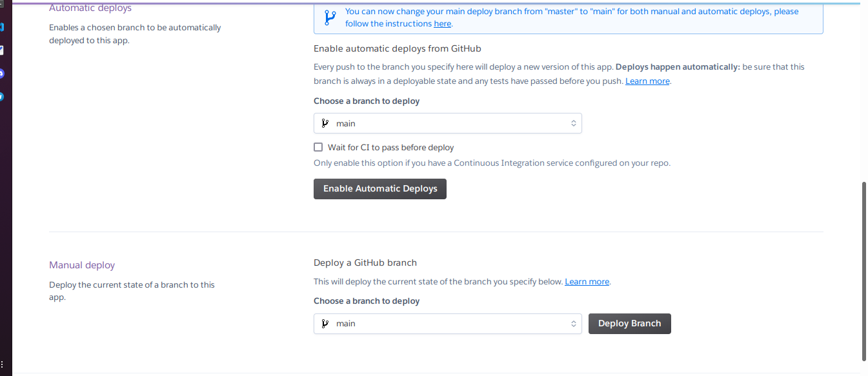Follow the "here" link in the info banner
This screenshot has height=376, width=868.
coord(443,24)
